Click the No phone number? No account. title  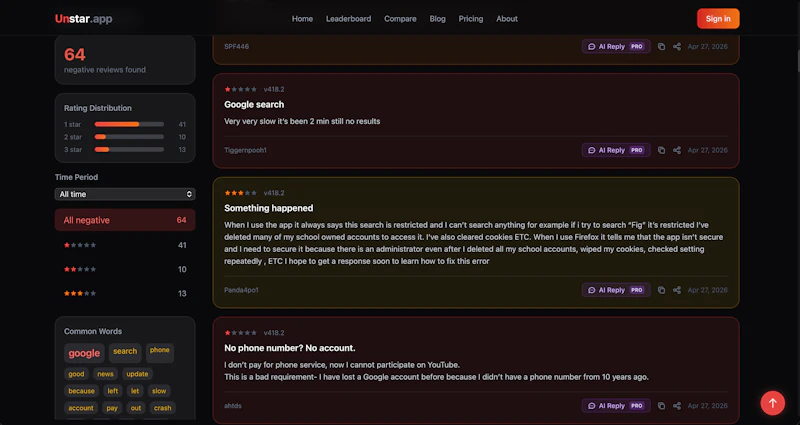pyautogui.click(x=289, y=348)
